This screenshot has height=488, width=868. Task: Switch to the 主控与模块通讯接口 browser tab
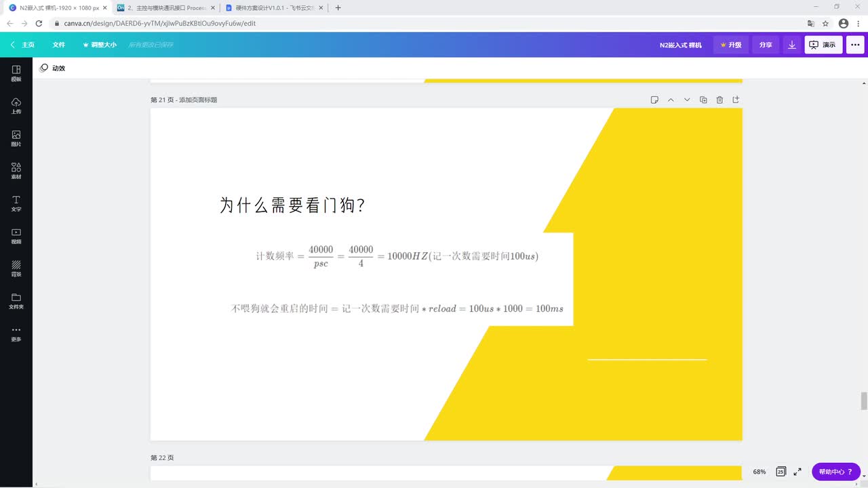[x=165, y=8]
